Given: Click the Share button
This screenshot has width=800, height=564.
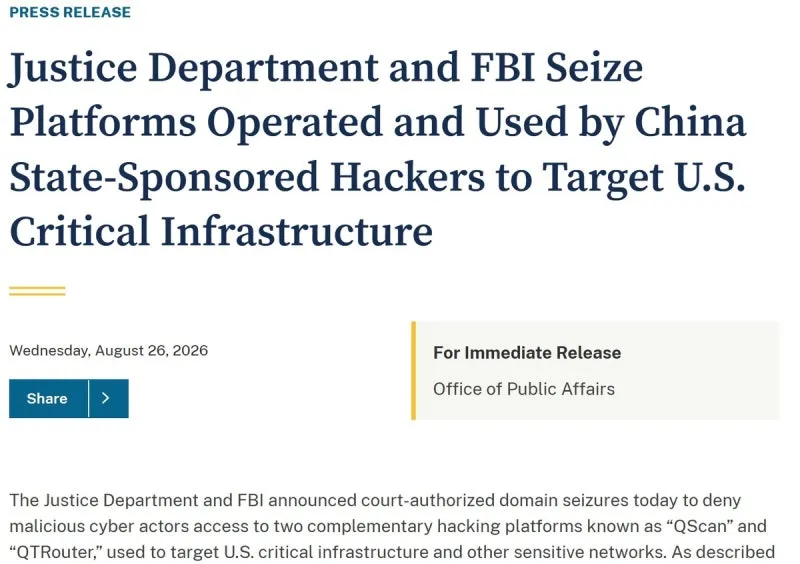Looking at the screenshot, I should tap(48, 398).
